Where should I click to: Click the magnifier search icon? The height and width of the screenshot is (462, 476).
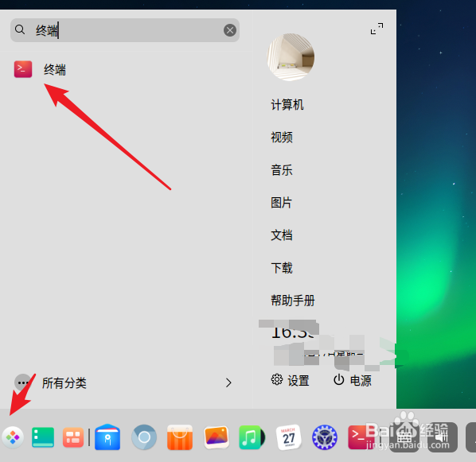pos(20,29)
